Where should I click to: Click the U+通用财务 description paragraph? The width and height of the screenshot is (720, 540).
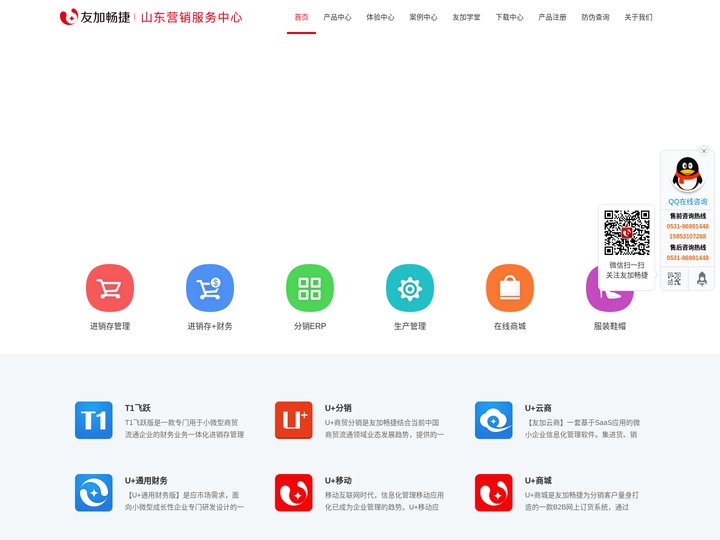click(185, 501)
